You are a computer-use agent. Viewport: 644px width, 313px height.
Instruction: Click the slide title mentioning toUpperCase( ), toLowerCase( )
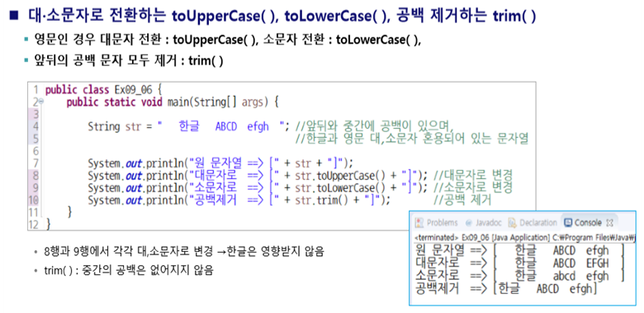(282, 16)
